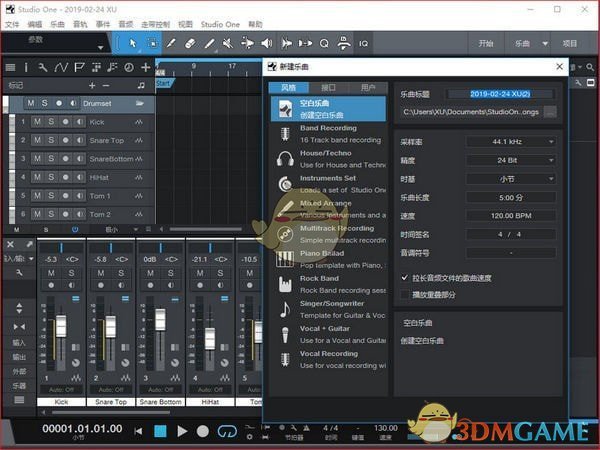Select the Arrow tool in toolbar
This screenshot has width=600, height=450.
132,43
